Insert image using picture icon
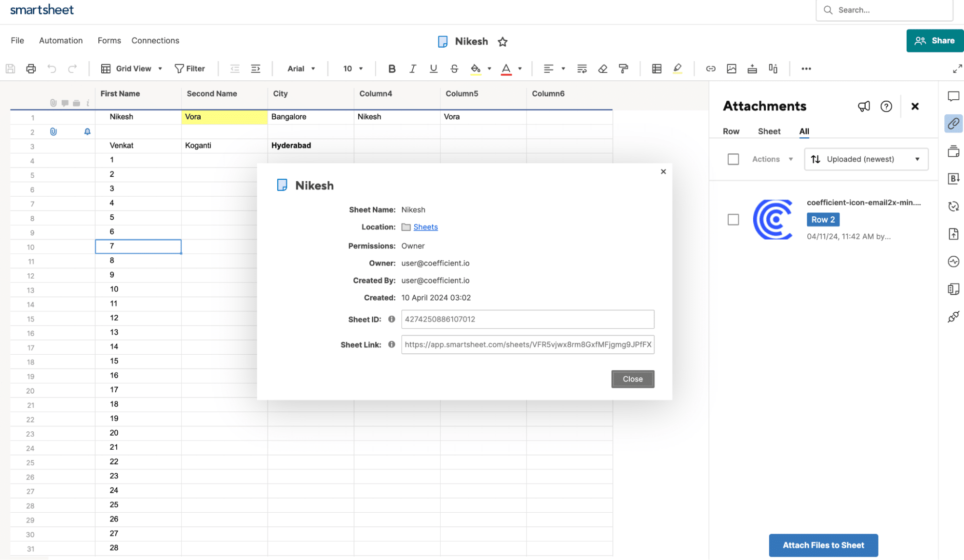 [x=731, y=68]
